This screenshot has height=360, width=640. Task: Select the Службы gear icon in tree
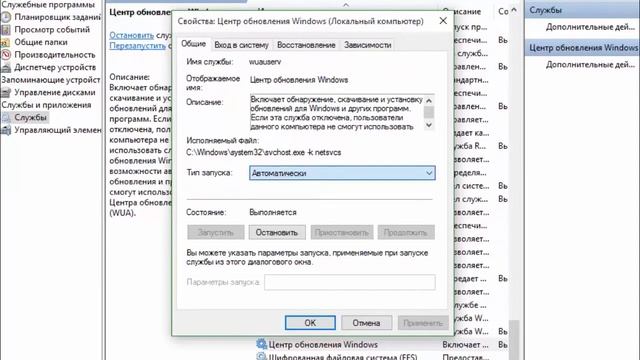[x=6, y=118]
